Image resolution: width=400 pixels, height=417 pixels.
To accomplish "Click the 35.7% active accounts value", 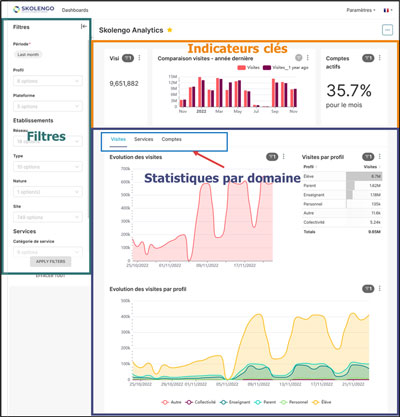I will (349, 90).
